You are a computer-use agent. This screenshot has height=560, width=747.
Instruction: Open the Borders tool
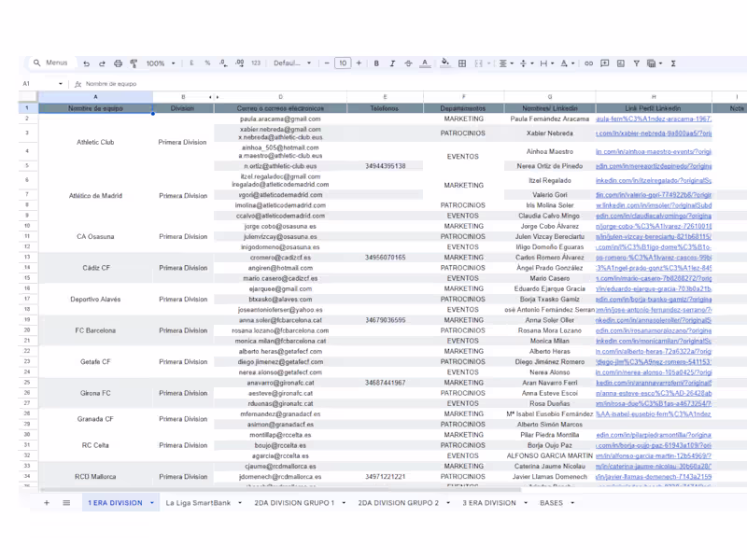(462, 63)
